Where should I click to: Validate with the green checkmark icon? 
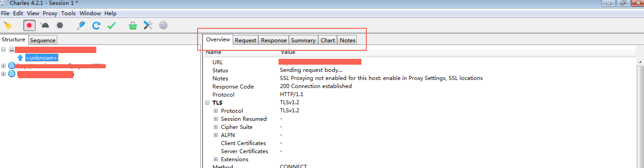click(112, 26)
